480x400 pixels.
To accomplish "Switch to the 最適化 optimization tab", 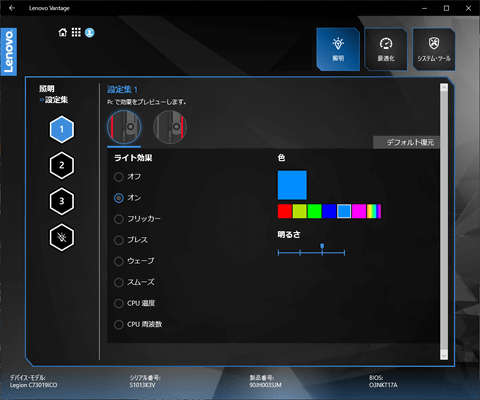I will coord(386,49).
